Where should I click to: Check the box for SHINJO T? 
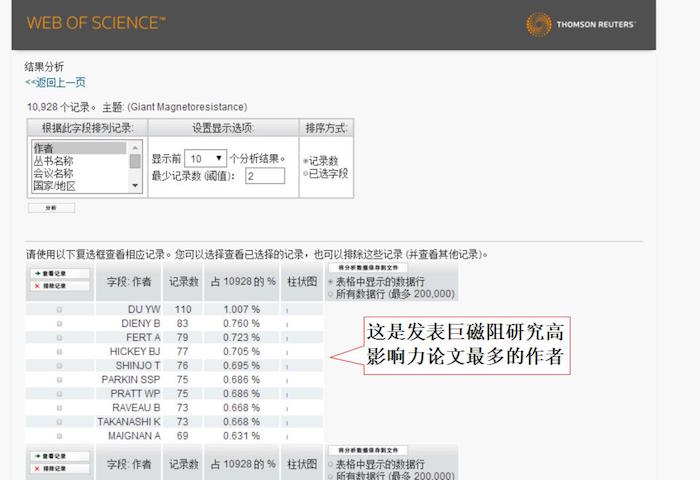[59, 366]
